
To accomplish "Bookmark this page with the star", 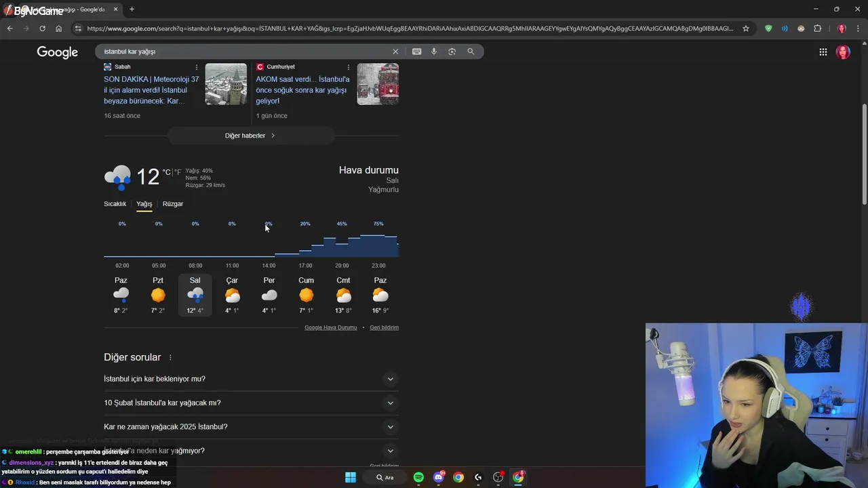I will [x=746, y=28].
